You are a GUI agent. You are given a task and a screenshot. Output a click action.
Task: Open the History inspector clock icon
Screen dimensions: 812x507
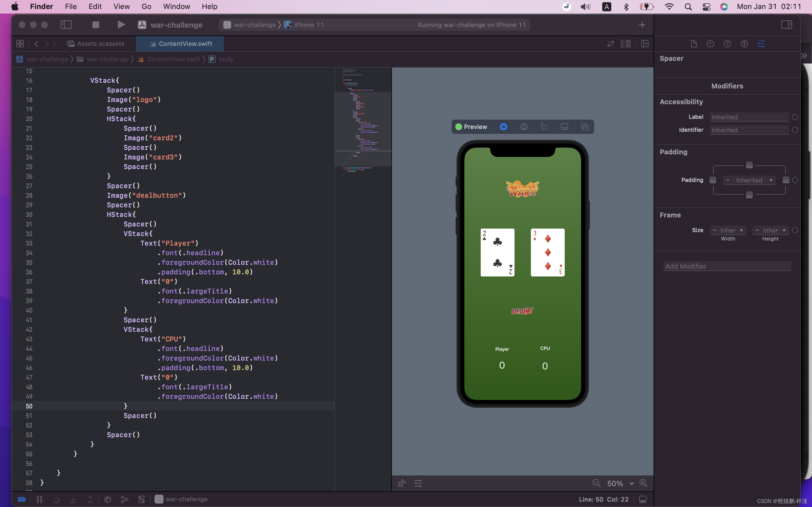[710, 44]
